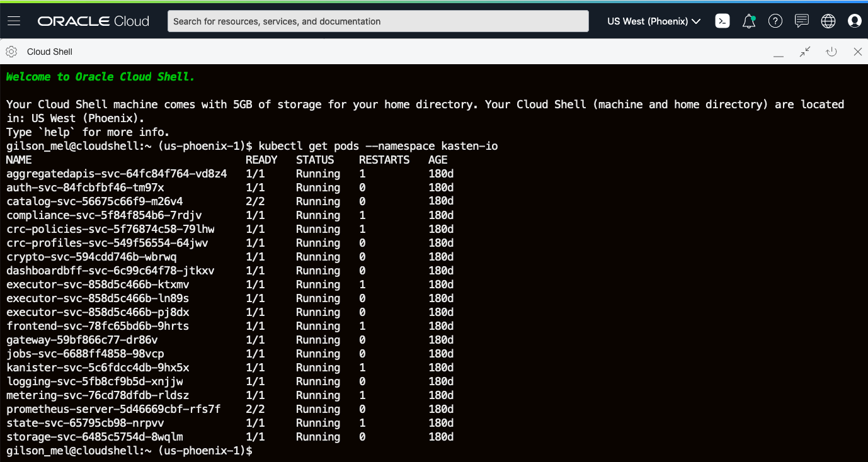Minimize the Cloud Shell panel
Screen dimensions: 868x462
778,52
